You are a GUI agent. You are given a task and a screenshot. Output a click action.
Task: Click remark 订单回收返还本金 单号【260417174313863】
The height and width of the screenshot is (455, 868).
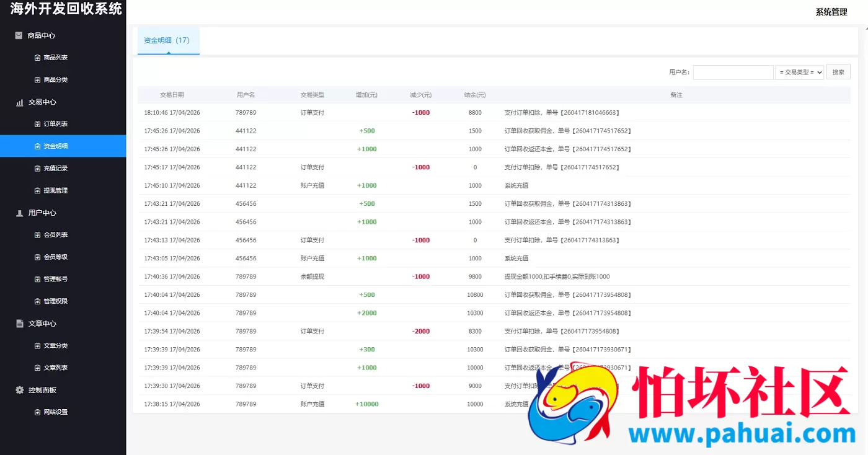[x=568, y=222]
